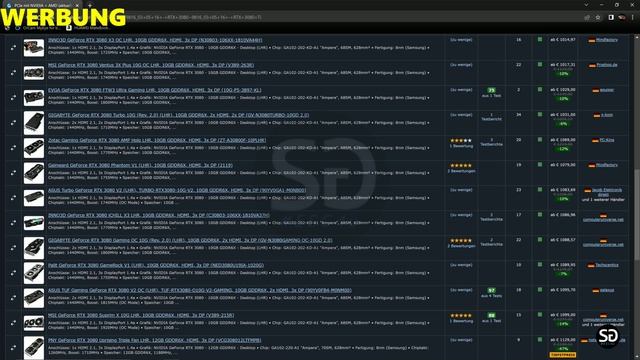Image resolution: width=640 pixels, height=360 pixels.
Task: Click MSI Suprim X product thumbnail
Action: 34,323
